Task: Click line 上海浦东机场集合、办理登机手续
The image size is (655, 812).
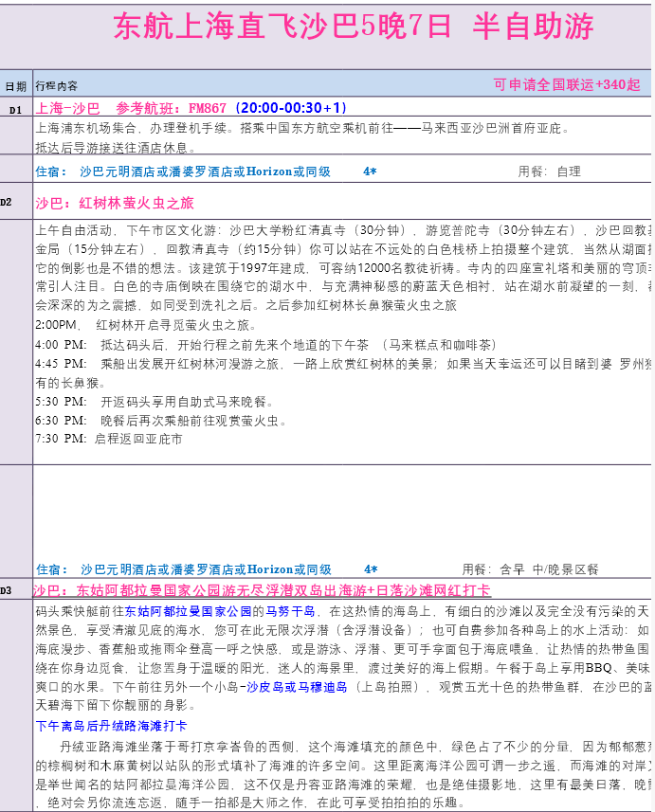Action: 302,128
